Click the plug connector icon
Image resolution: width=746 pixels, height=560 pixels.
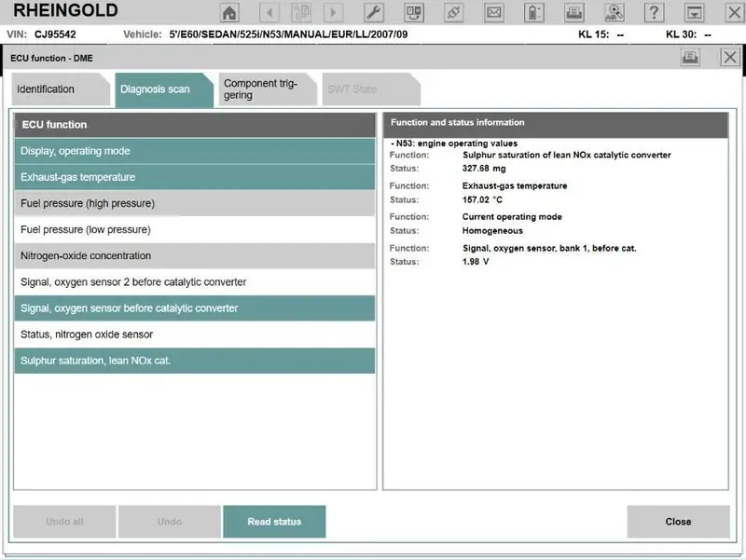coord(454,12)
